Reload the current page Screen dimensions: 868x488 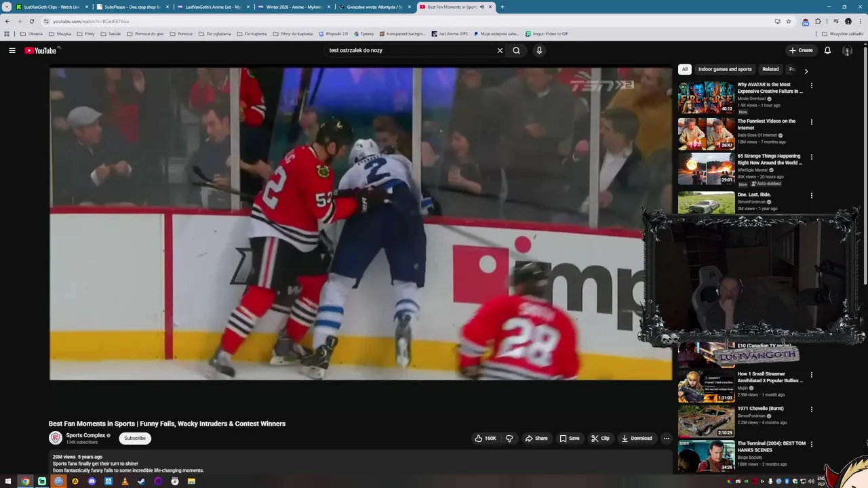click(x=31, y=21)
